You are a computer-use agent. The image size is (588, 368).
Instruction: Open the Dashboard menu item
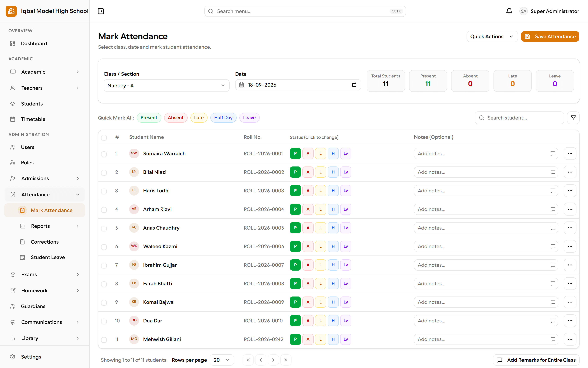pos(45,44)
